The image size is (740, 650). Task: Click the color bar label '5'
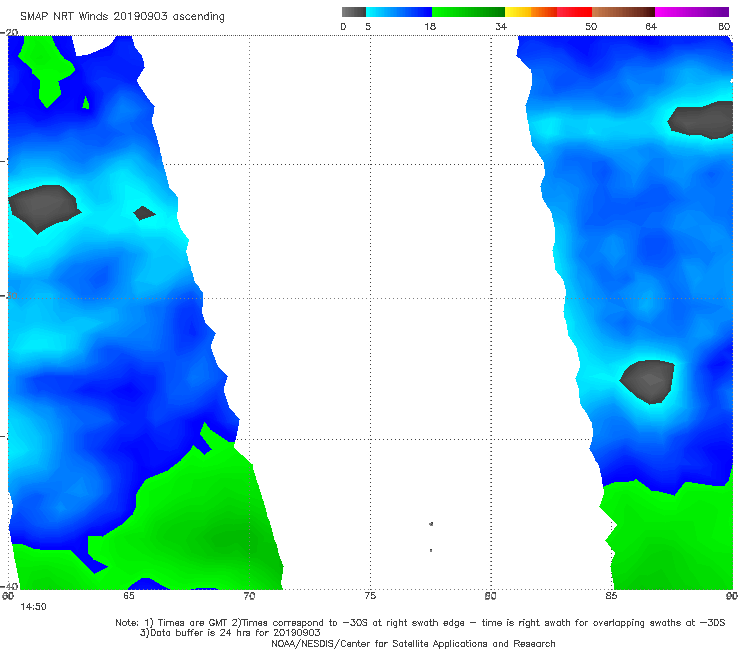tap(368, 26)
